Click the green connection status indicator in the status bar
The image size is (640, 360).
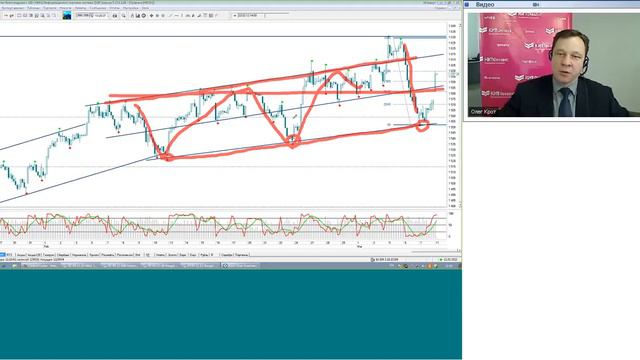click(441, 260)
